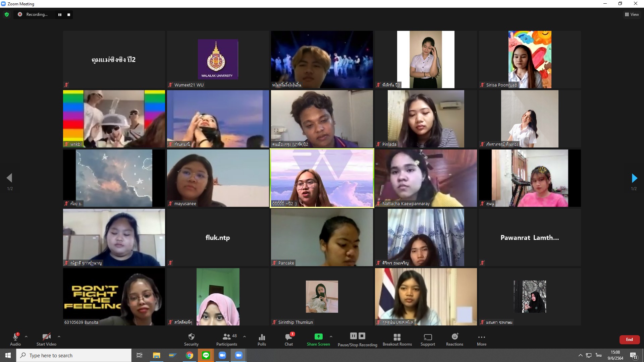
Task: Go to next page of gallery view
Action: pyautogui.click(x=634, y=178)
